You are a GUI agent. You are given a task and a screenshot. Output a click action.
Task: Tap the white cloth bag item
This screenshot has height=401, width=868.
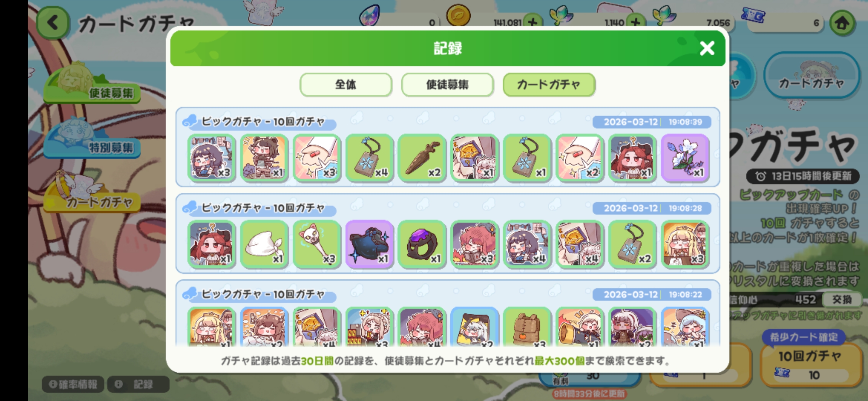tap(264, 244)
